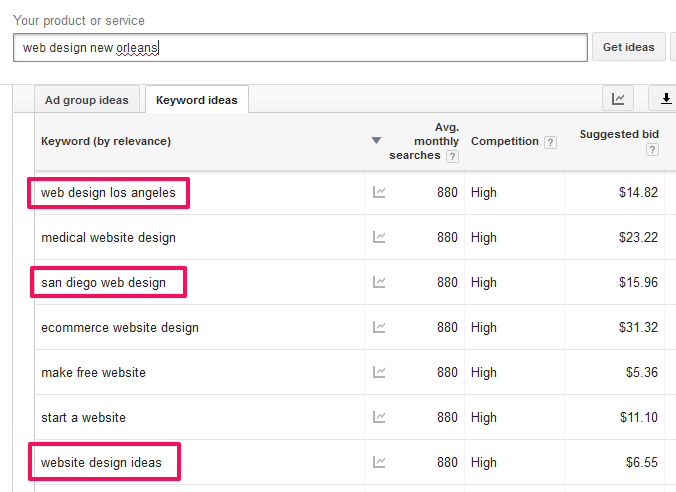Open trend chart for ecommerce website design

coord(379,327)
